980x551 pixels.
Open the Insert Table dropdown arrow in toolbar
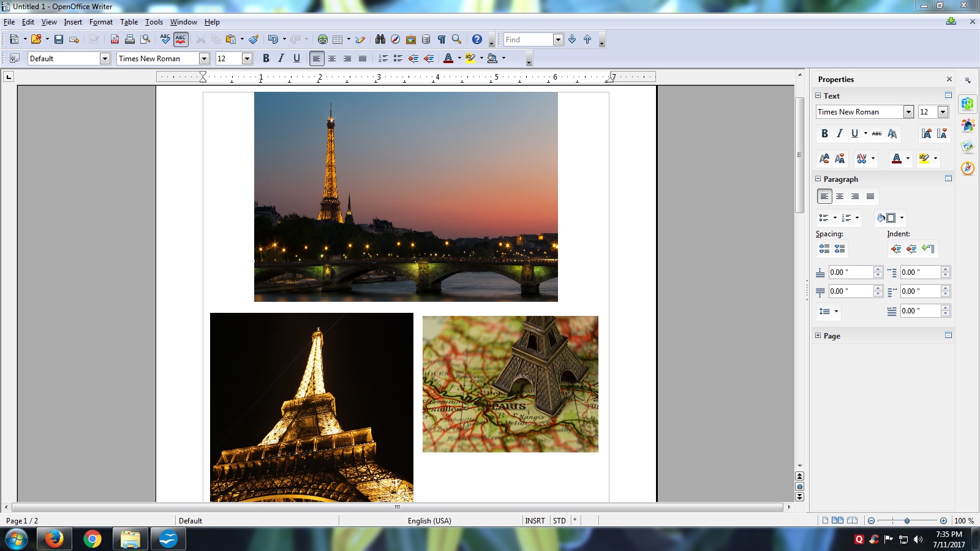click(x=349, y=39)
